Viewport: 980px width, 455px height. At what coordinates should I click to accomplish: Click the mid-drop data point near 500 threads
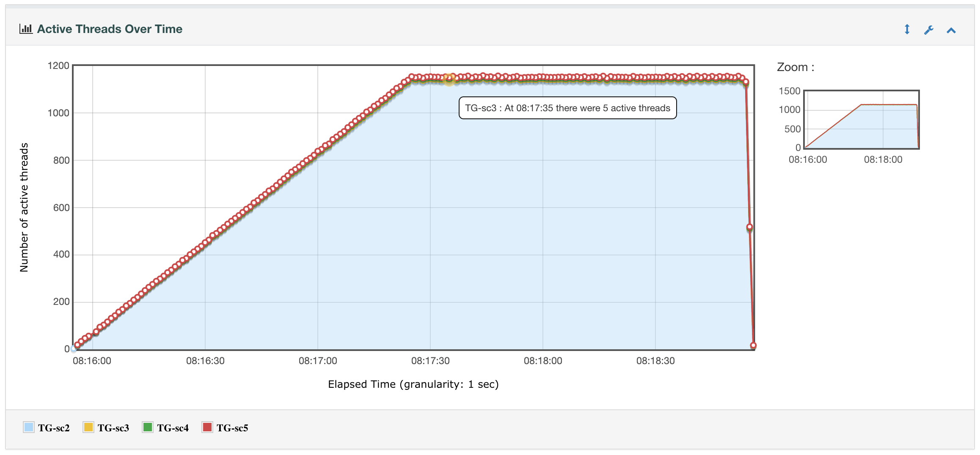749,227
